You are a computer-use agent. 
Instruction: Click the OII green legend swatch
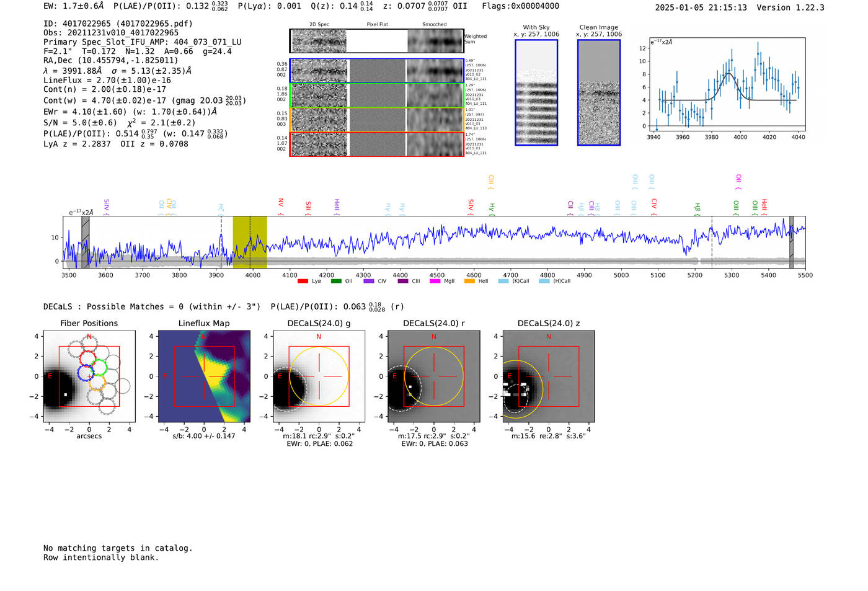pos(336,281)
